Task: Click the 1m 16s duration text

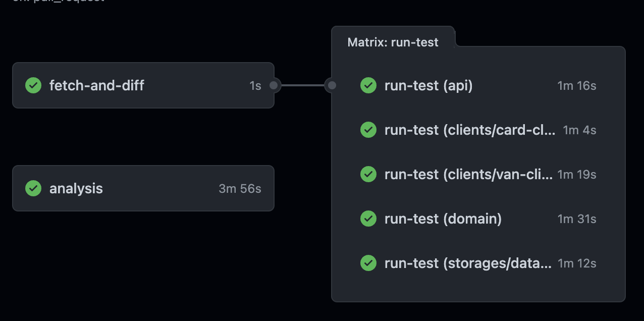Action: tap(577, 86)
